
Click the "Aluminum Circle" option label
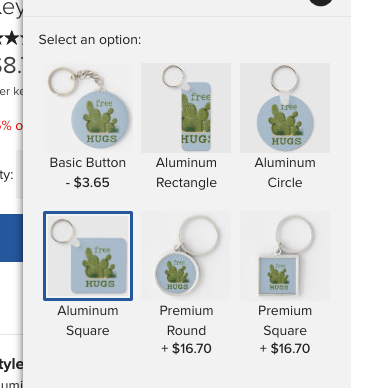coord(285,173)
